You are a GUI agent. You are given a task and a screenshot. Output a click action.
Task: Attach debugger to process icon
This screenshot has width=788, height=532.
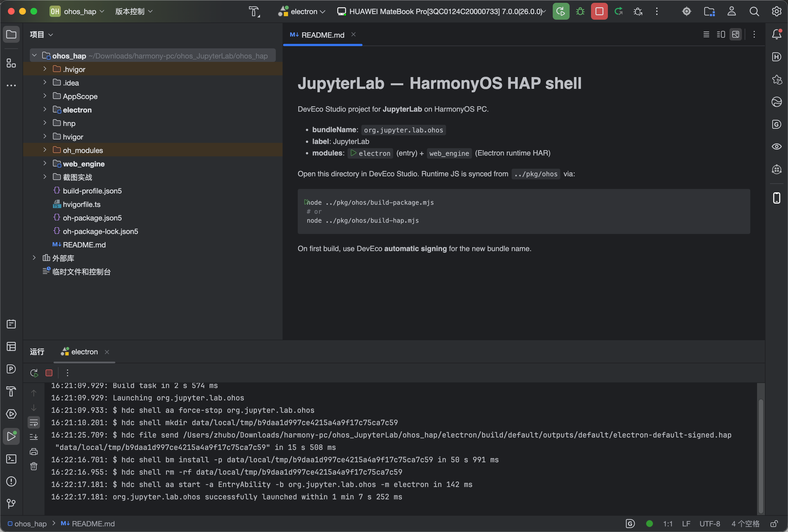click(638, 12)
